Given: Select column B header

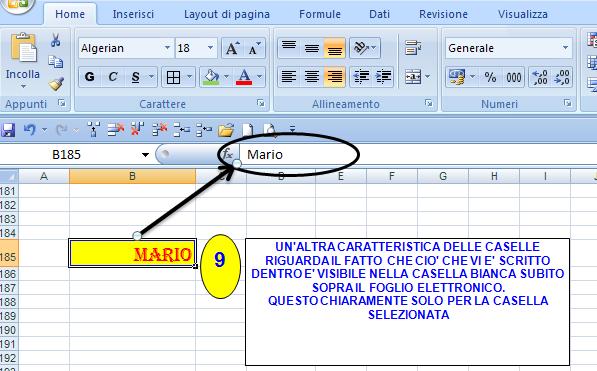Looking at the screenshot, I should 132,176.
